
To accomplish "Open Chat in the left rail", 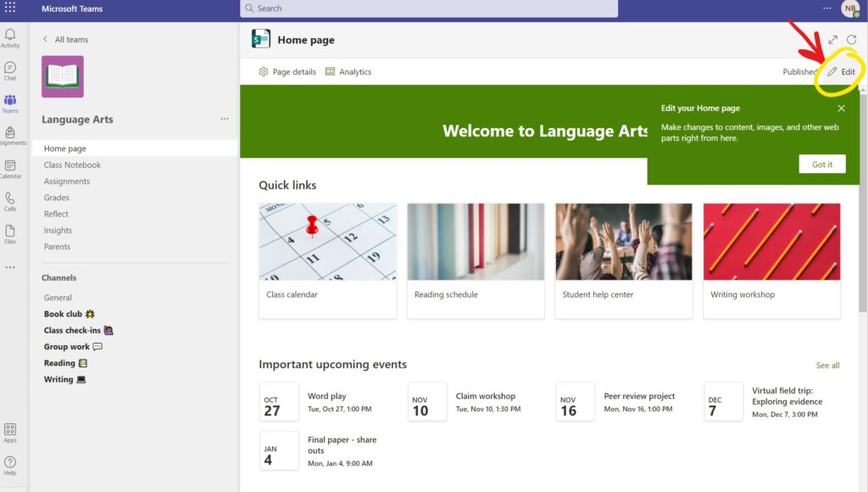I will click(10, 70).
